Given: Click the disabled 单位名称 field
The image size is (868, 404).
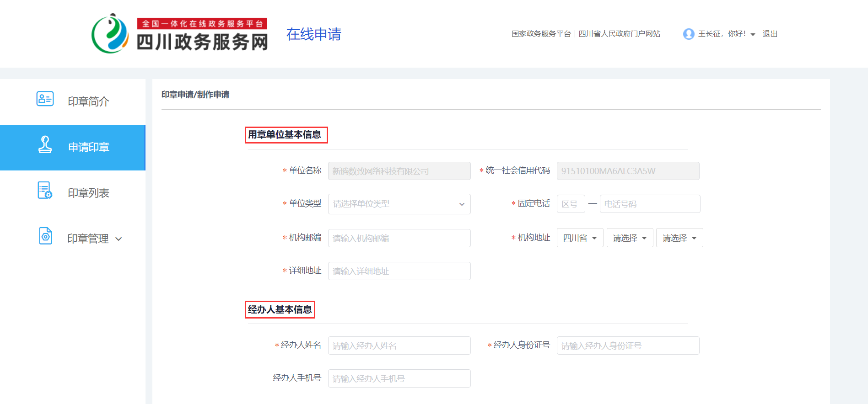Looking at the screenshot, I should click(x=399, y=171).
